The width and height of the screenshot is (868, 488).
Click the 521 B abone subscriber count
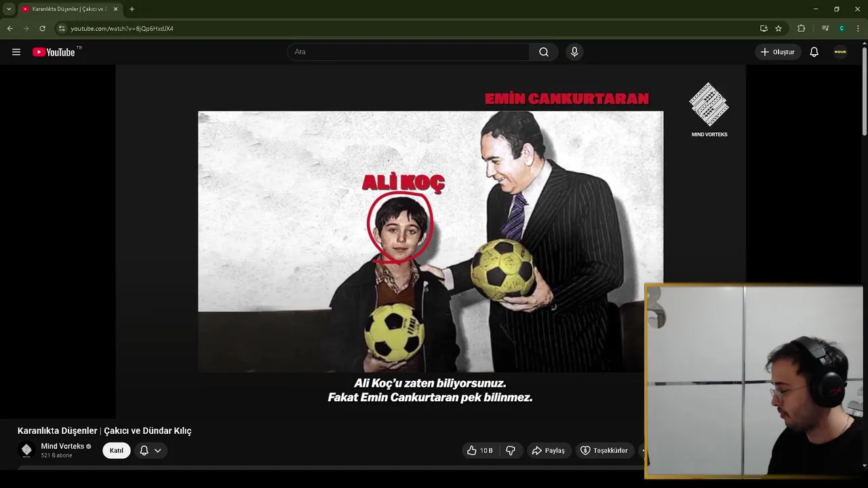pyautogui.click(x=56, y=455)
